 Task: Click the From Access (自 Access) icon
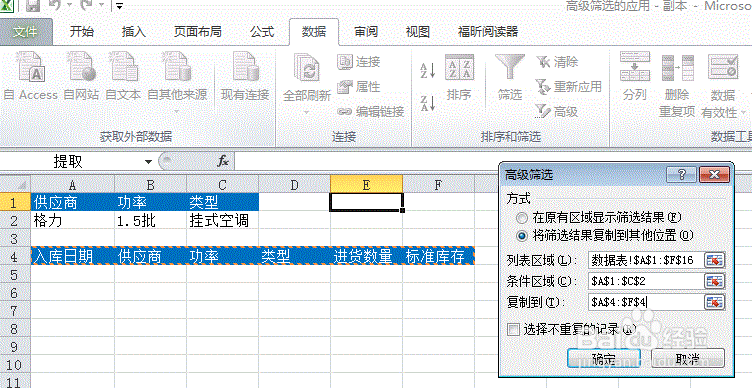point(32,67)
